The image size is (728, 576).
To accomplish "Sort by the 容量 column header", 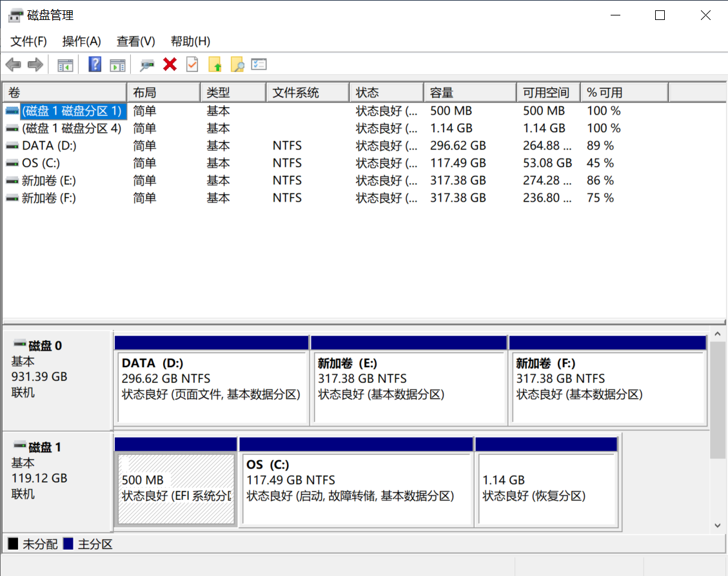I will (470, 92).
